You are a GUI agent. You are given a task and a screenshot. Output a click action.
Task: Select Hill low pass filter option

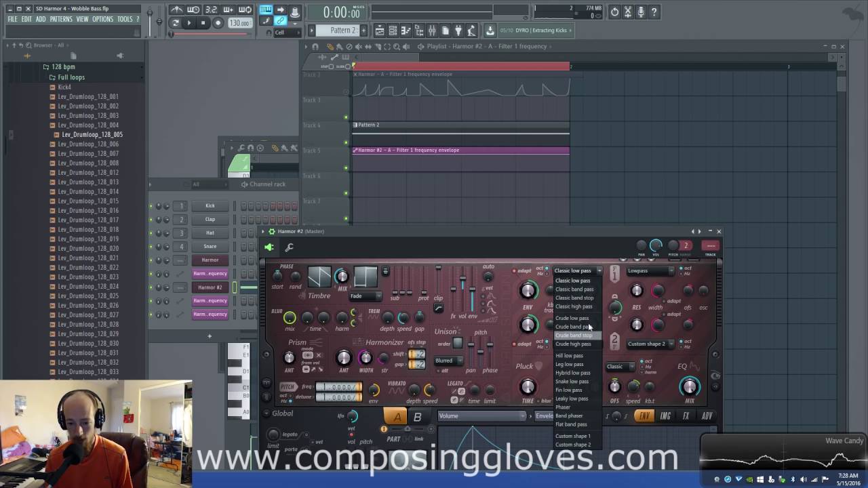click(x=570, y=356)
